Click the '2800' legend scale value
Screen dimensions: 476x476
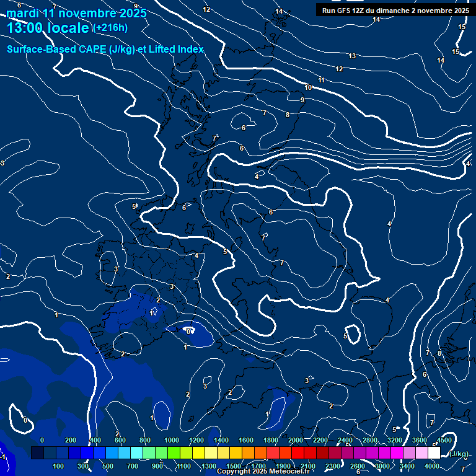[x=370, y=440]
